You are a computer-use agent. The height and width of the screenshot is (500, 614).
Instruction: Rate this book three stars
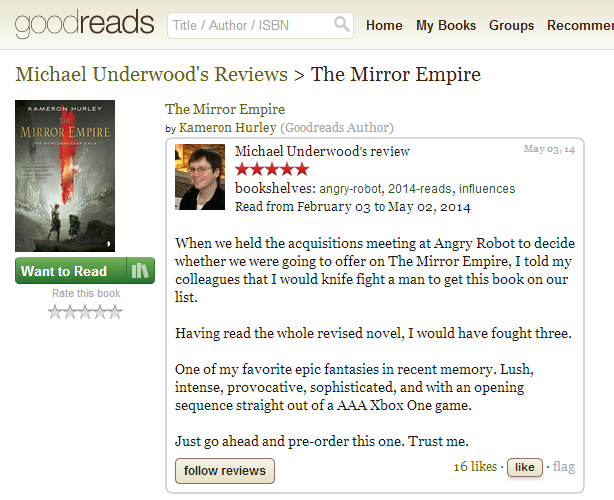click(85, 312)
